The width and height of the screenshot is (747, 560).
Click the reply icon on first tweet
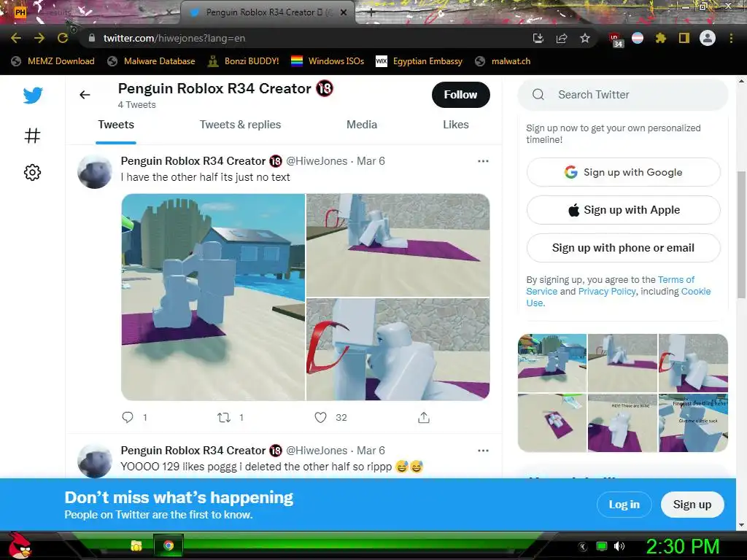pyautogui.click(x=128, y=418)
